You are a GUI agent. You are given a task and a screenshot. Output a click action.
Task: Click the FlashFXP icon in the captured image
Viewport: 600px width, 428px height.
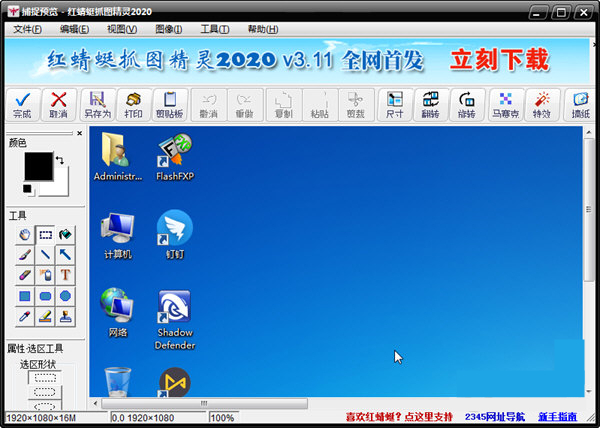pyautogui.click(x=174, y=157)
